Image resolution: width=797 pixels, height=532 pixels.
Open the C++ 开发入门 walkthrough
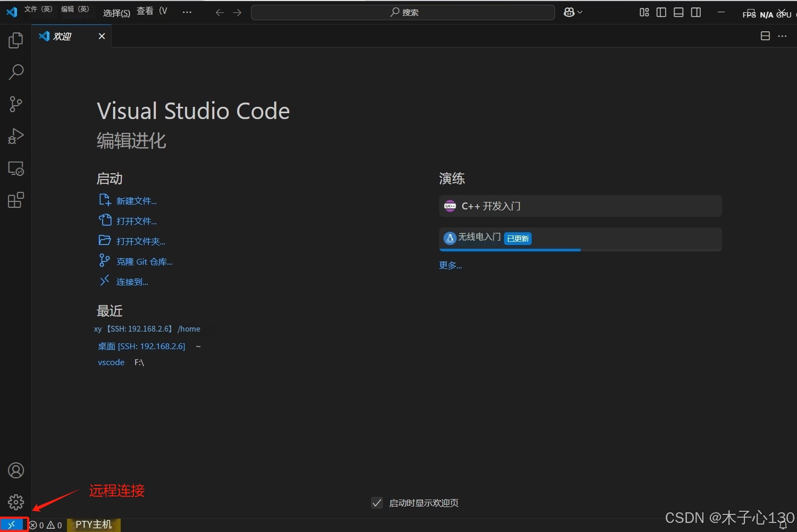581,206
